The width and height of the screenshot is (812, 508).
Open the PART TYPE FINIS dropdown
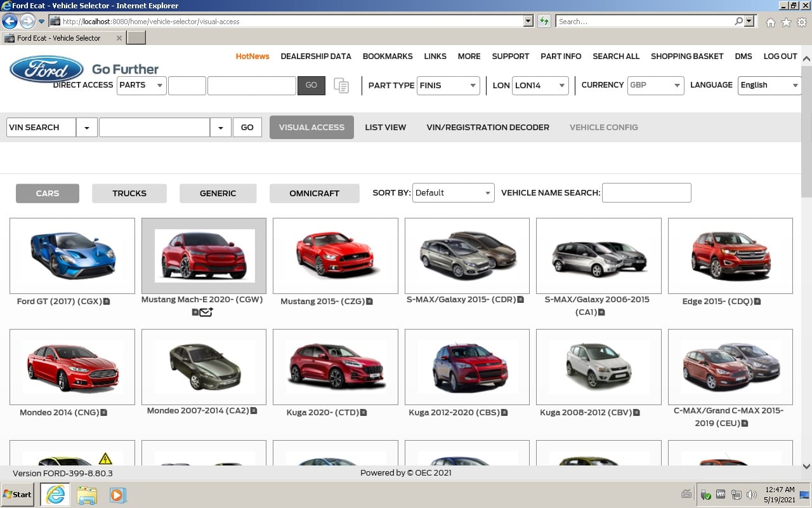(449, 85)
